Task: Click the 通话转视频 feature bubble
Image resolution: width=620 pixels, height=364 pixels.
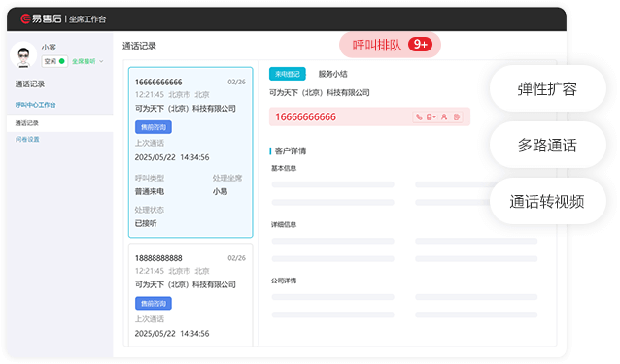Action: click(548, 202)
